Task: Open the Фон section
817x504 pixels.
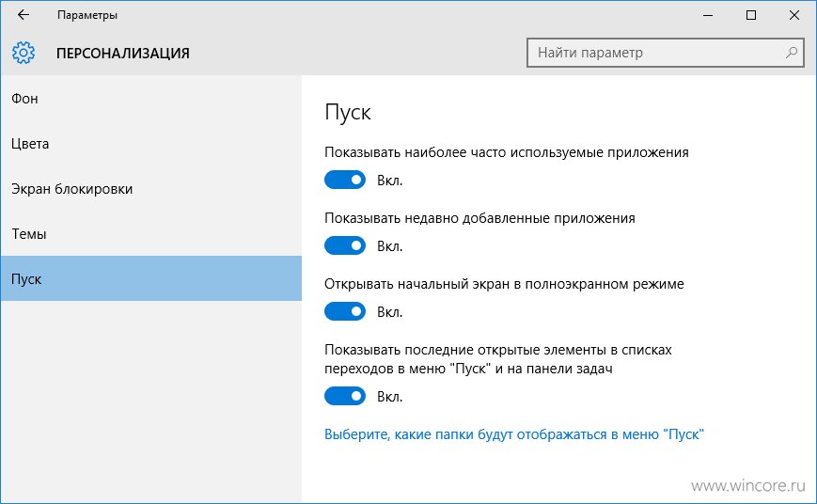Action: coord(151,99)
